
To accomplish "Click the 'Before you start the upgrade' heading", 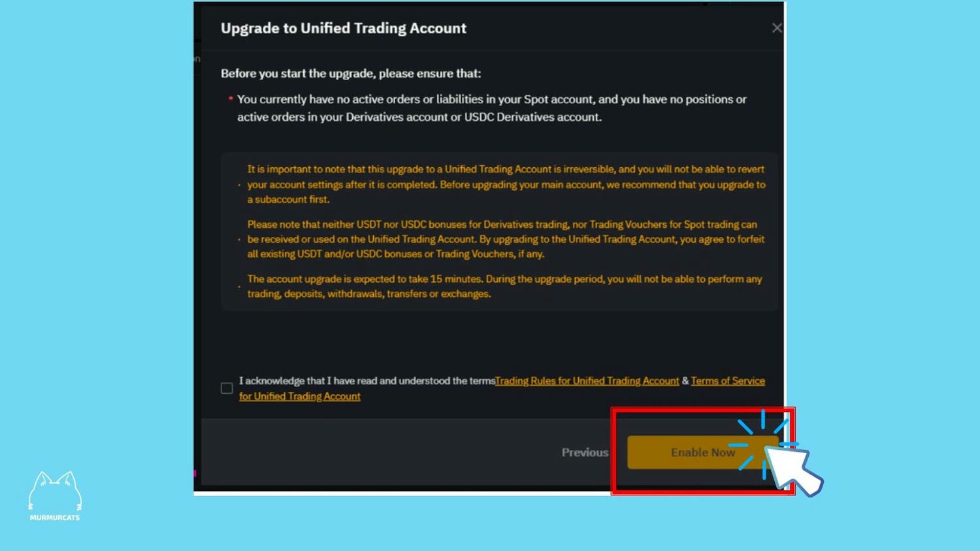I will 351,73.
